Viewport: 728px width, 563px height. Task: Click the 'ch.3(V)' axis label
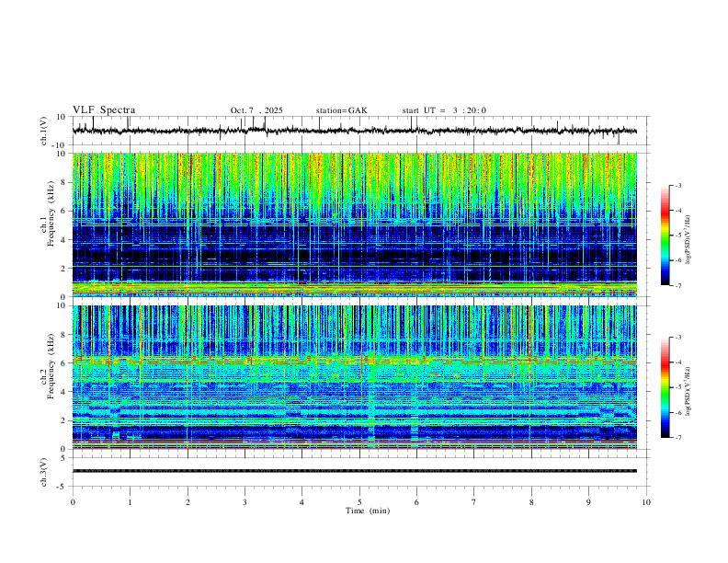[44, 472]
